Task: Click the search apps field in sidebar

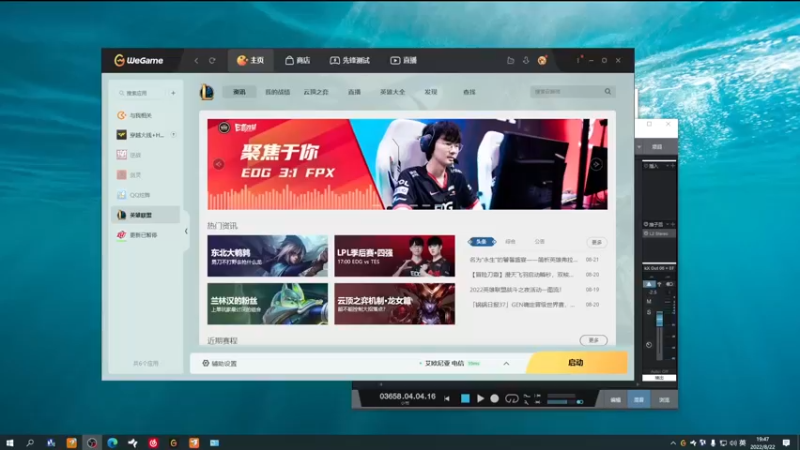Action: point(141,93)
